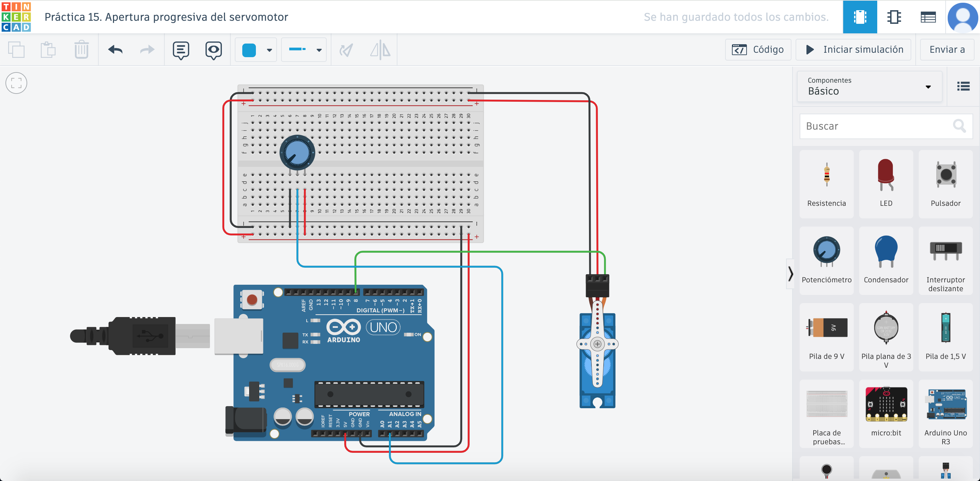This screenshot has width=980, height=481.
Task: Click Iniciar simulación button
Action: (x=853, y=50)
